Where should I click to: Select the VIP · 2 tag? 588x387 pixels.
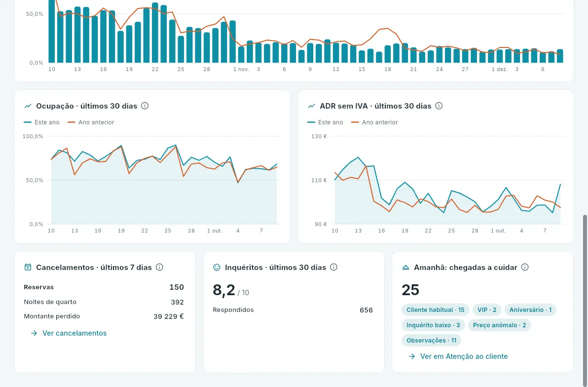tap(487, 310)
